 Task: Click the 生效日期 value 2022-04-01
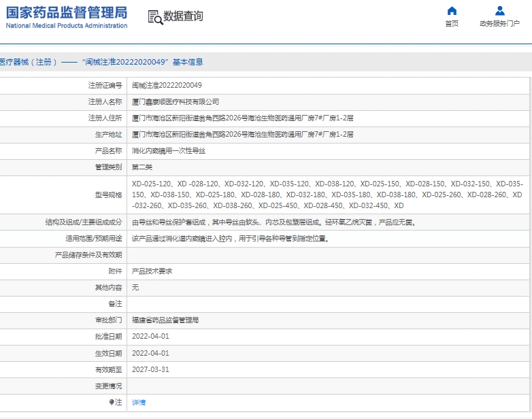tap(150, 353)
